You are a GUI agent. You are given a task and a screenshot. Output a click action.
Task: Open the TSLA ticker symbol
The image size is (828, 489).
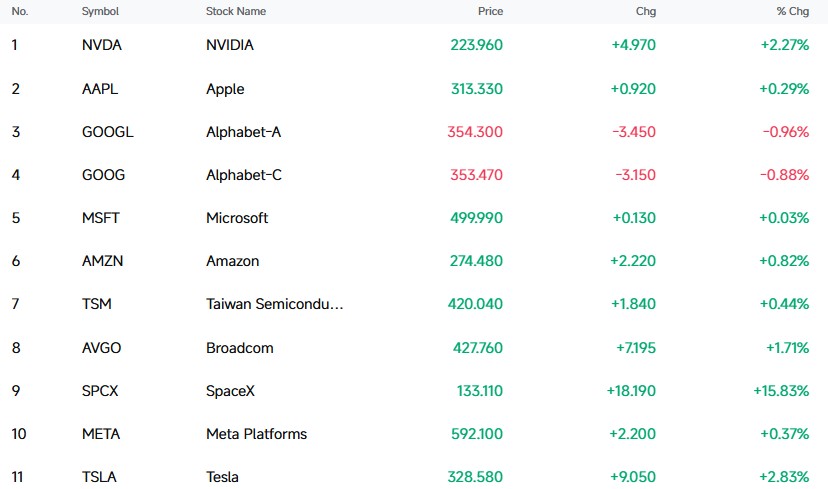tap(99, 477)
